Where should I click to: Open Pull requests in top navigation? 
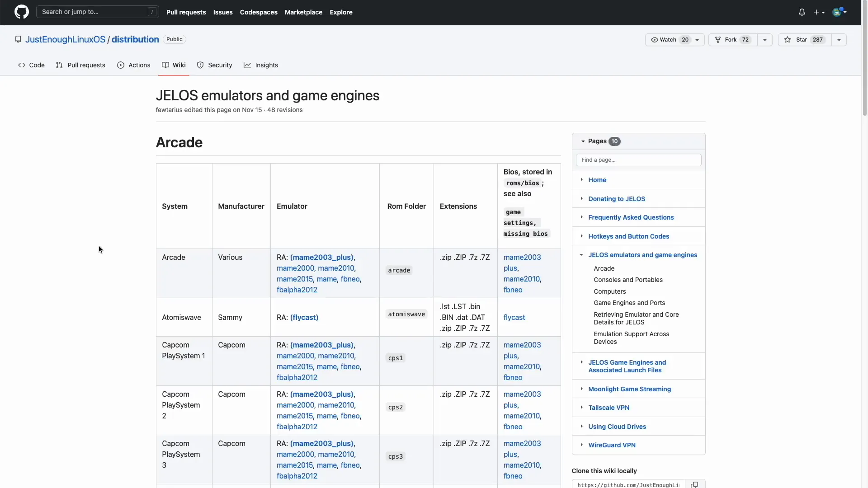point(186,12)
